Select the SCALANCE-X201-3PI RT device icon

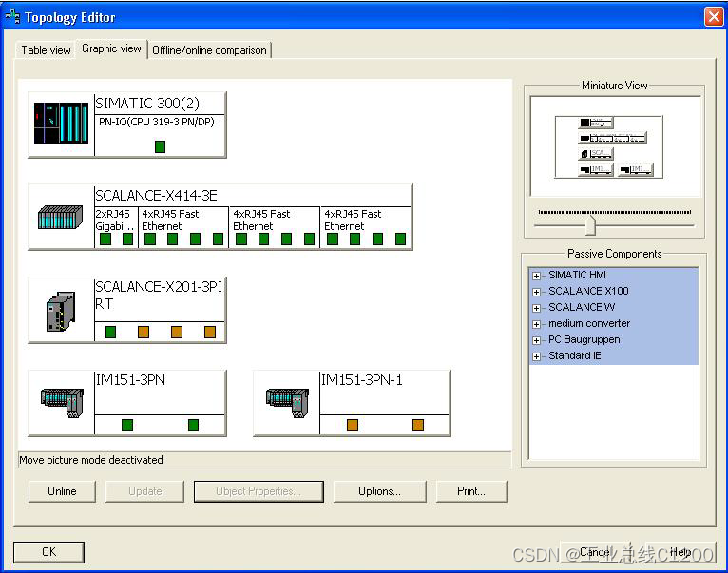(x=61, y=312)
